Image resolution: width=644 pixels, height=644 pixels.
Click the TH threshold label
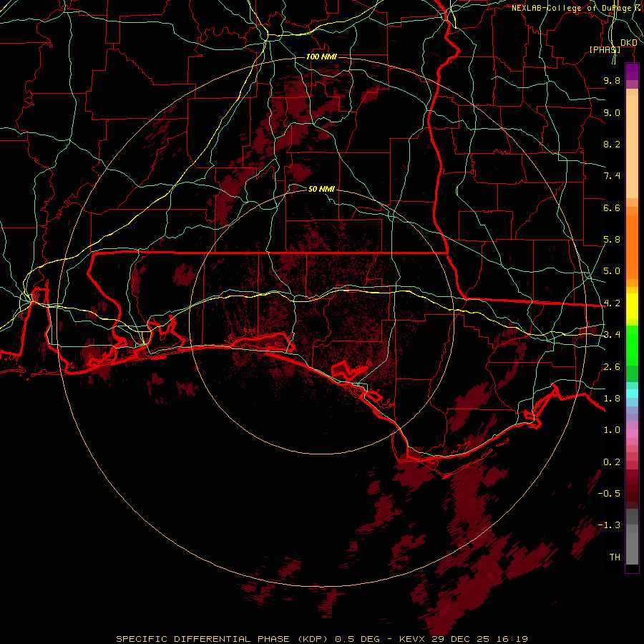[x=615, y=557]
